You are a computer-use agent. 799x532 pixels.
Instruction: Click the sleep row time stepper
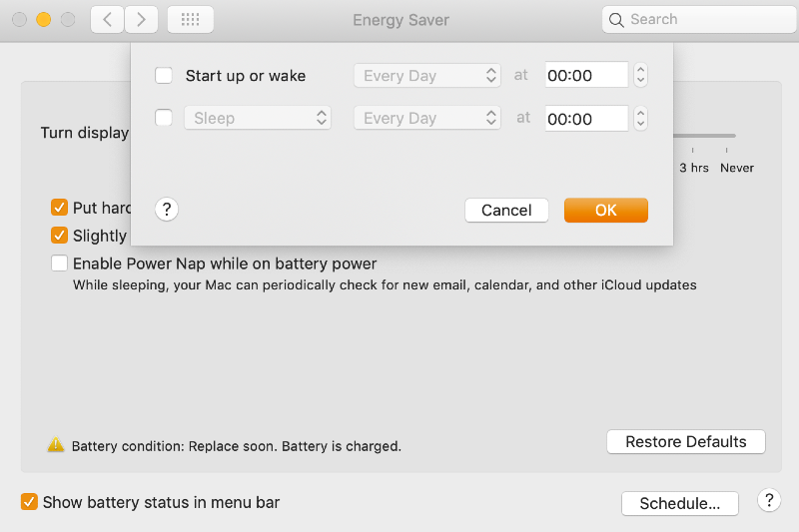pyautogui.click(x=640, y=118)
